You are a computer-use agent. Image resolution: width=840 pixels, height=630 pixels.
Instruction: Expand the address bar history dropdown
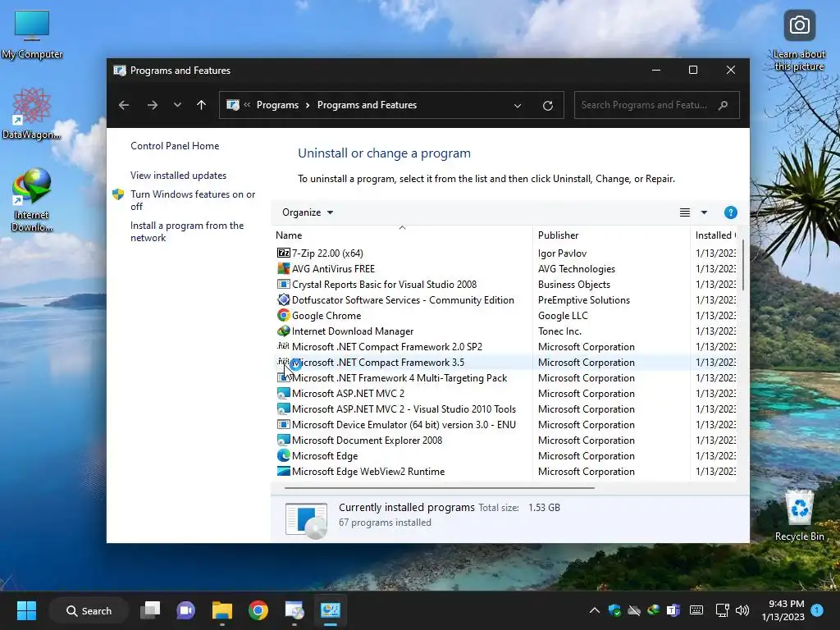coord(518,106)
